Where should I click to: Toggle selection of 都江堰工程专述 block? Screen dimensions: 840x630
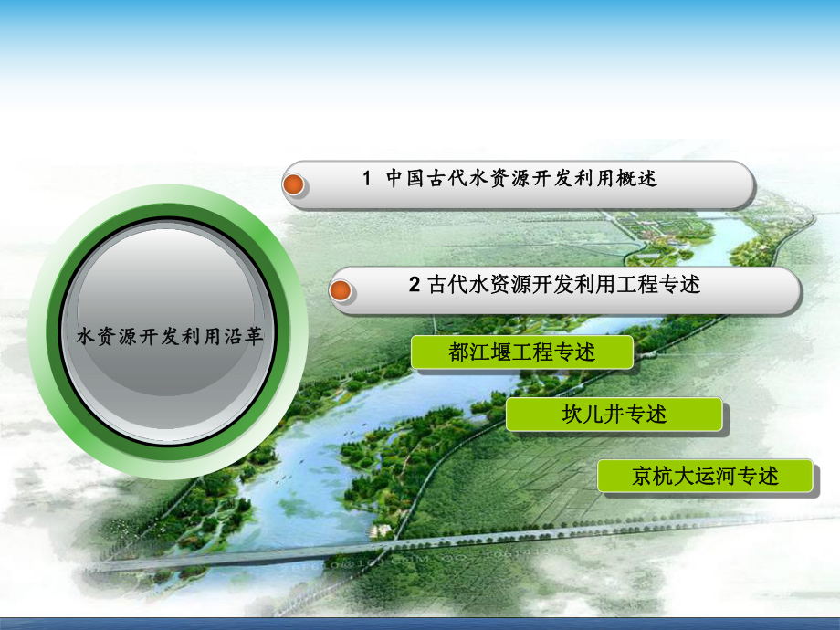(x=523, y=351)
